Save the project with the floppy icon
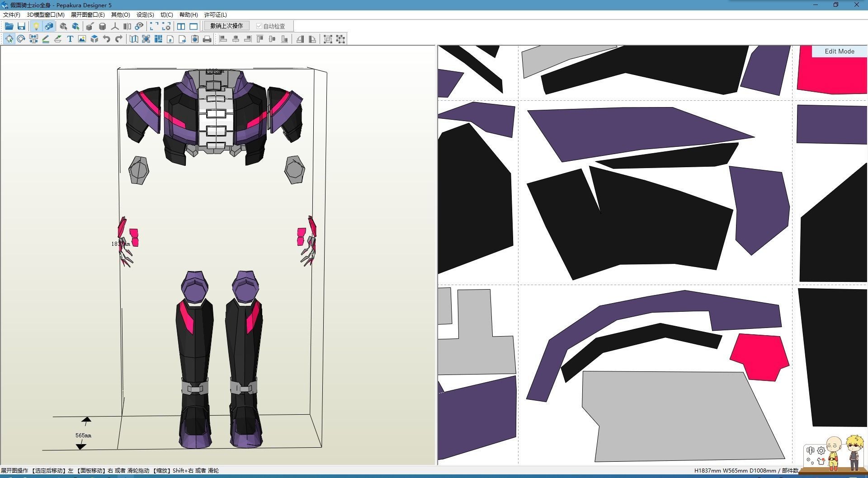 coord(21,26)
